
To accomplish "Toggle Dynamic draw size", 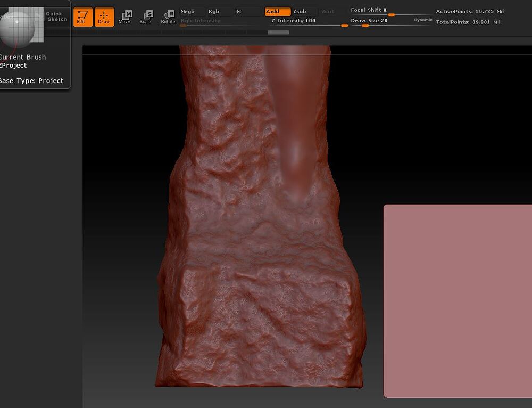I will (423, 20).
